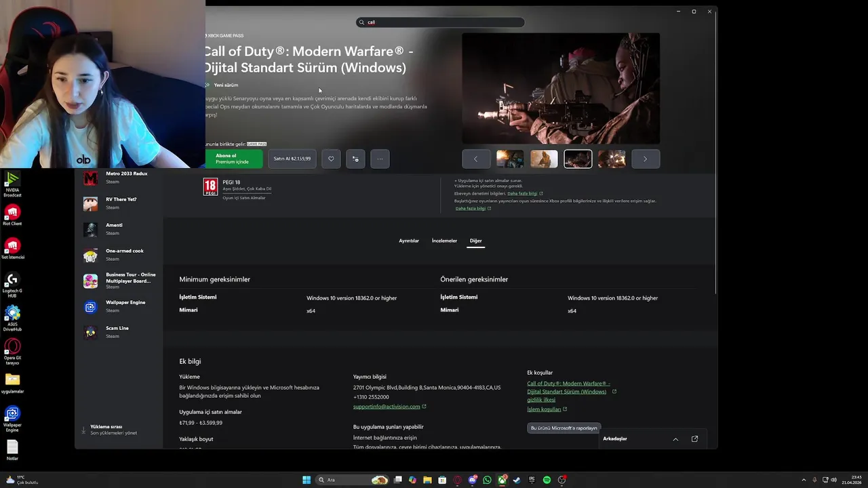Open Discord from the taskbar
Screen dimensions: 868x488
point(473,480)
